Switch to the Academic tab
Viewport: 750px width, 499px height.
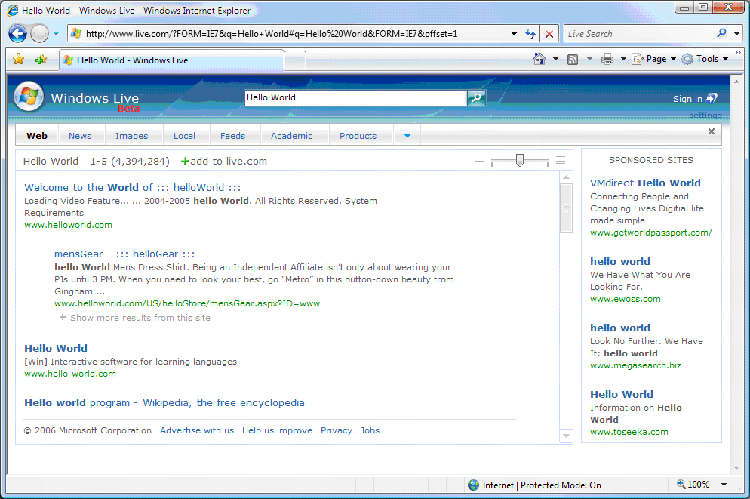point(292,136)
